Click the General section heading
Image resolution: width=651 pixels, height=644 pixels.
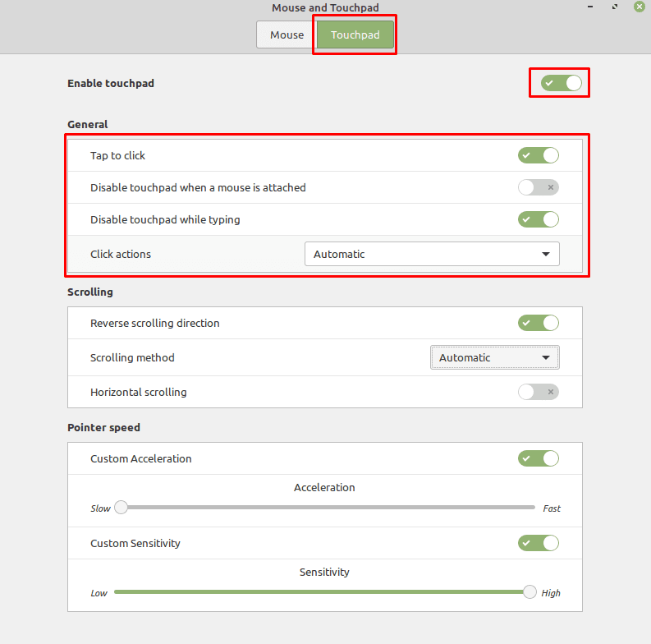(88, 124)
